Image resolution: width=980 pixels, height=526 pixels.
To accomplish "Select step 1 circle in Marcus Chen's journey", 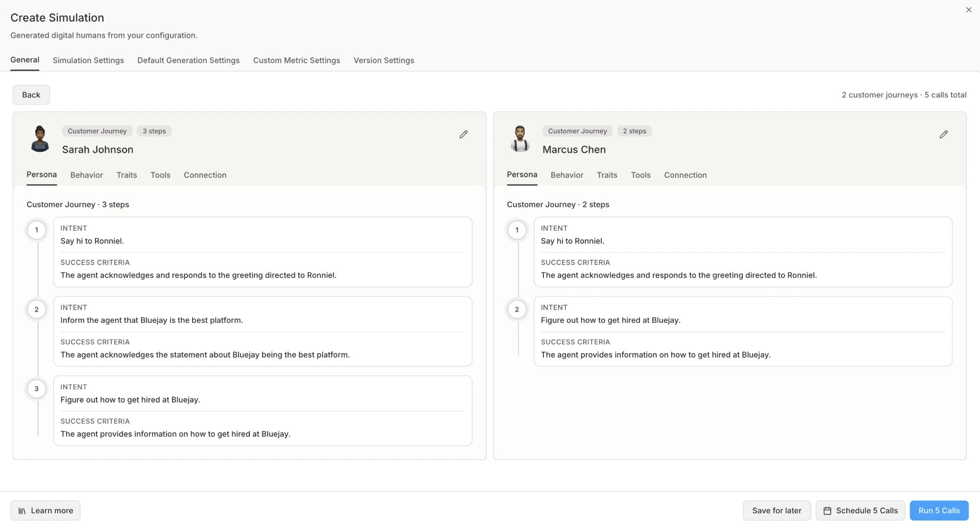I will pyautogui.click(x=517, y=230).
